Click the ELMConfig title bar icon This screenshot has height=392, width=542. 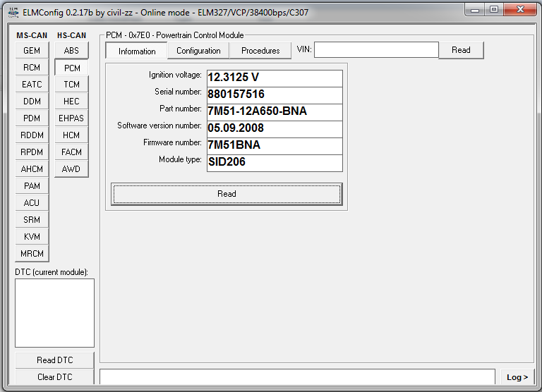[12, 12]
